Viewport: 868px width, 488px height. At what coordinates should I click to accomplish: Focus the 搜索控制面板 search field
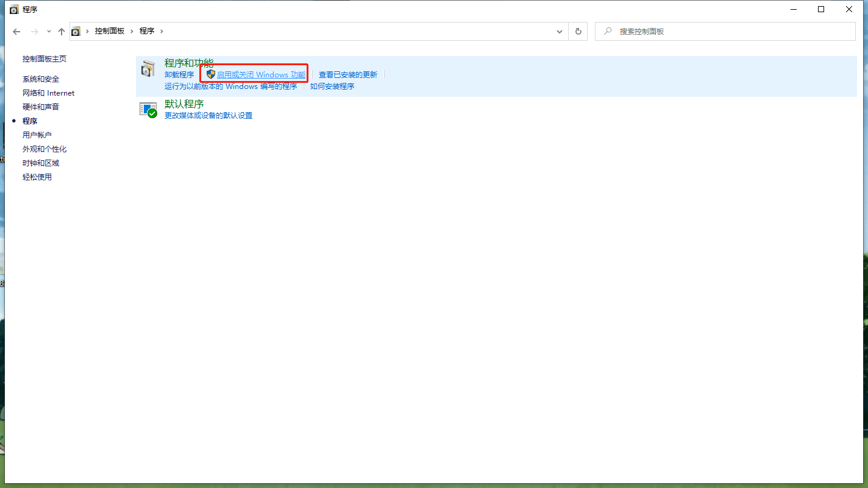(x=731, y=32)
